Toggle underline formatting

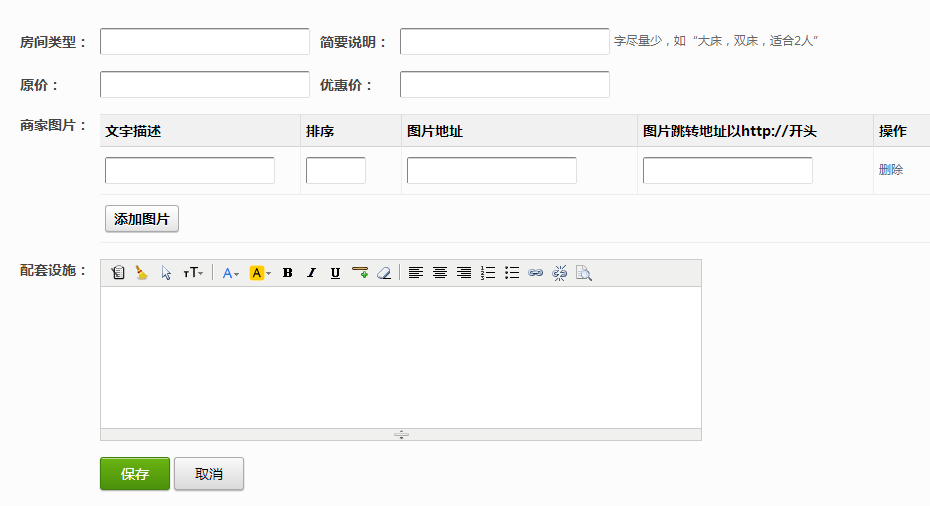point(335,273)
